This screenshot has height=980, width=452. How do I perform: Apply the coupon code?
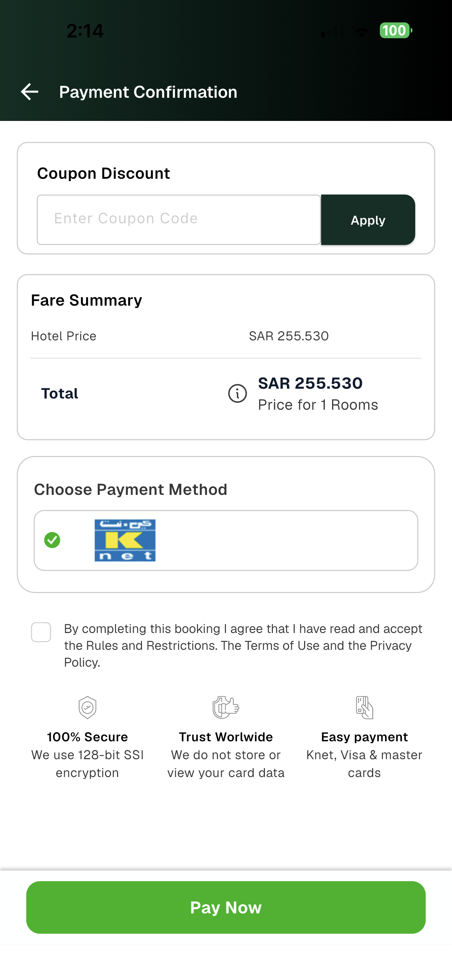click(368, 220)
